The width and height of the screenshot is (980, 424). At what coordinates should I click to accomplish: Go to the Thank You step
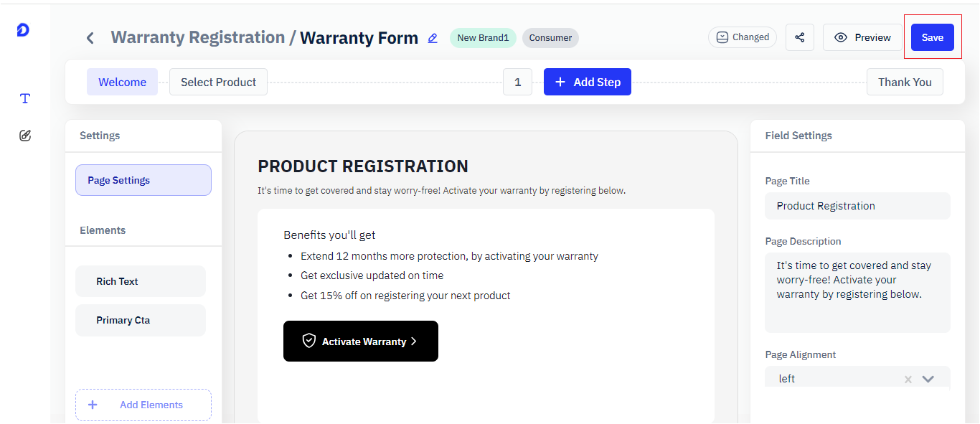[x=905, y=82]
